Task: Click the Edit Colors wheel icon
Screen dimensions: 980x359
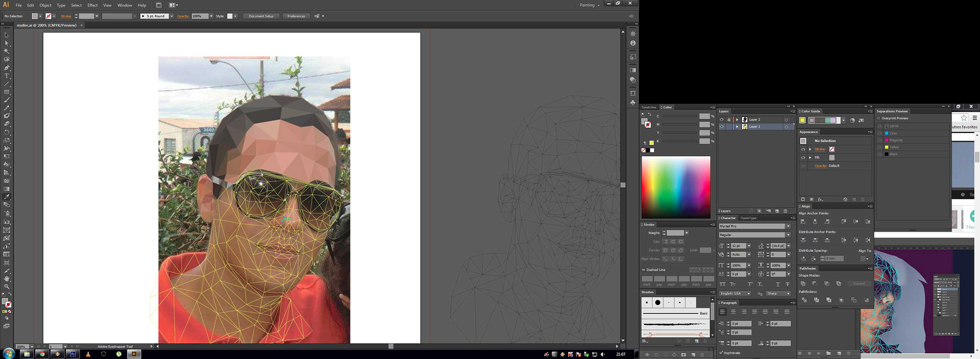Action: (x=852, y=120)
